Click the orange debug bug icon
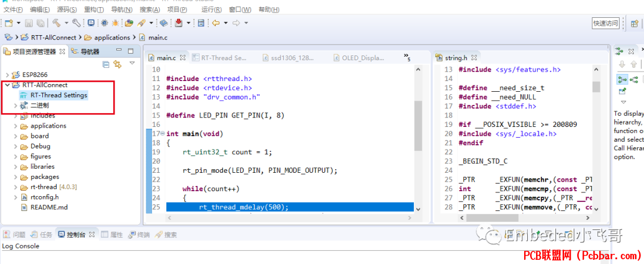Screen dimensions: 644x264 coord(116,23)
